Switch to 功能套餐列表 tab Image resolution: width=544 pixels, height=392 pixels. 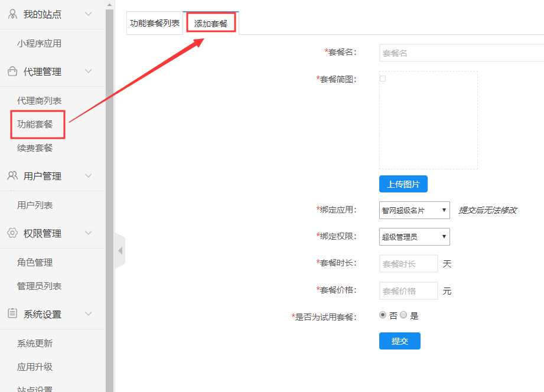[155, 23]
